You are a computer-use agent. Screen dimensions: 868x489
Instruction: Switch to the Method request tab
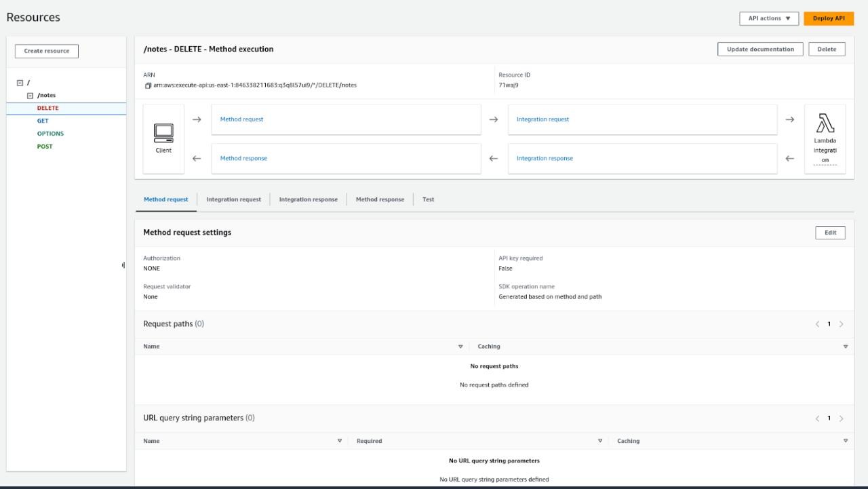pyautogui.click(x=165, y=199)
